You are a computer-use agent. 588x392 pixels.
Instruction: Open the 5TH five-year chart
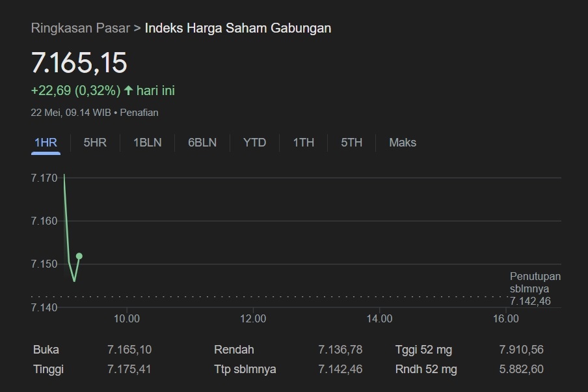click(x=351, y=143)
